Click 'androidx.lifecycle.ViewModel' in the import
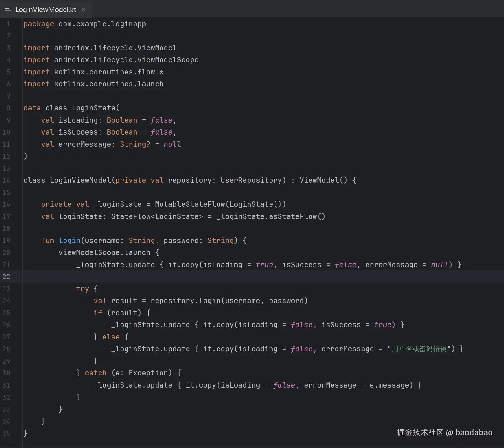The width and height of the screenshot is (504, 448). [x=116, y=48]
